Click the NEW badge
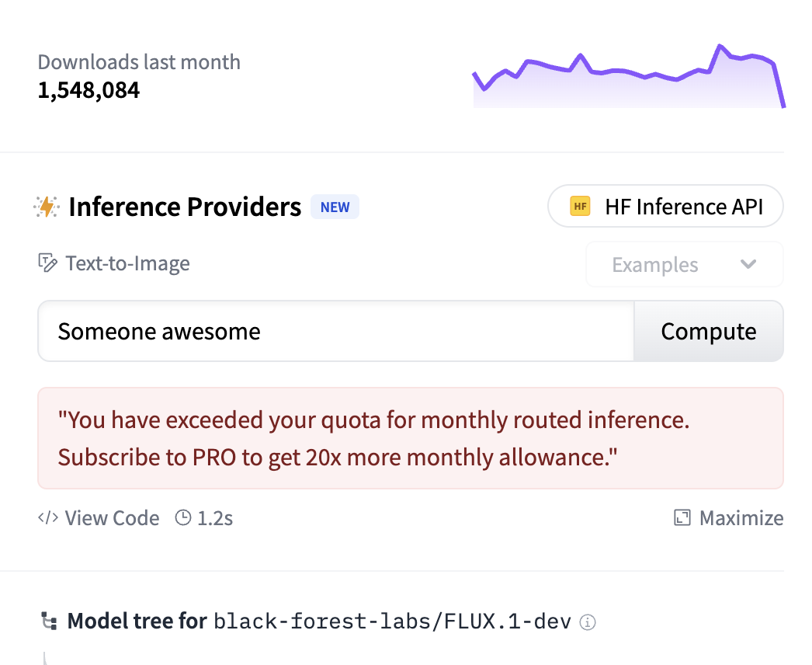Viewport: 812px width, 665px height. 335,207
